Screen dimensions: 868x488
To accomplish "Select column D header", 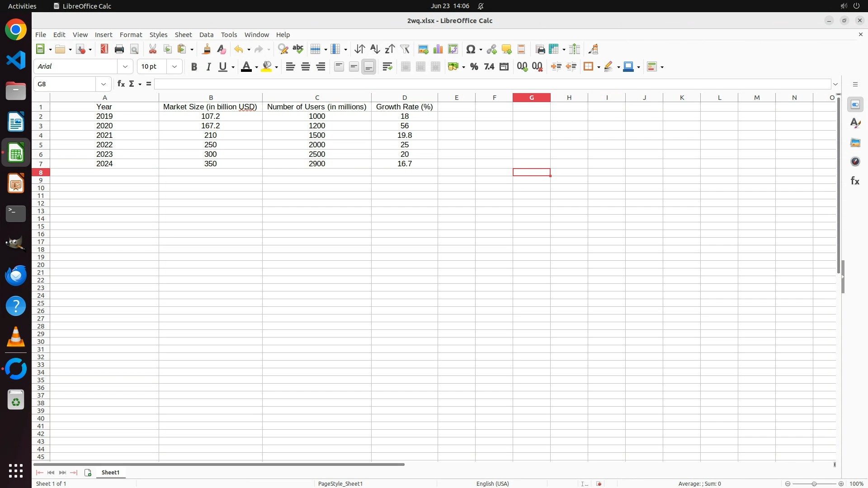I will coord(404,98).
